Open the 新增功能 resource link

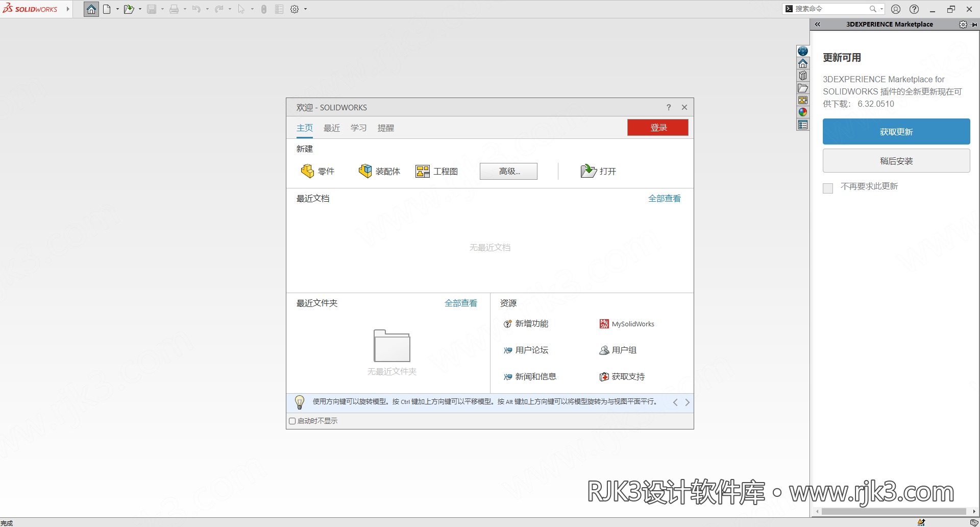click(526, 324)
